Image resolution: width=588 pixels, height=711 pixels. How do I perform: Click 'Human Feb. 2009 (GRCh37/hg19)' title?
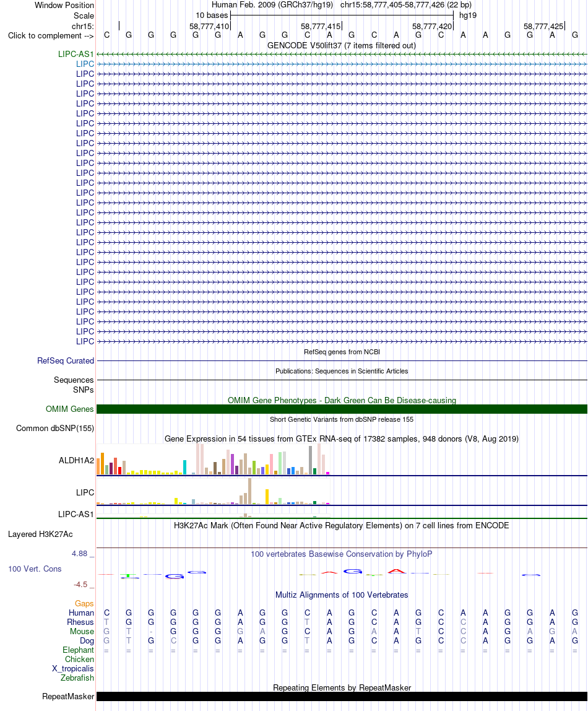272,5
